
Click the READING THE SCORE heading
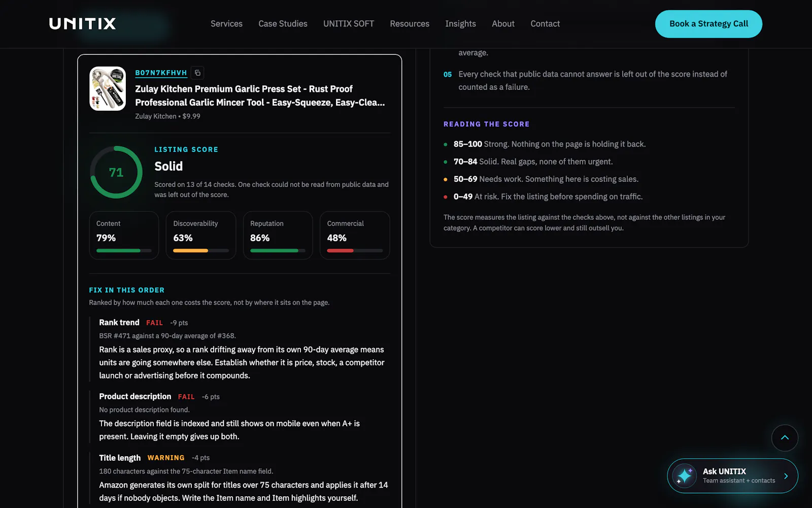[x=487, y=124]
